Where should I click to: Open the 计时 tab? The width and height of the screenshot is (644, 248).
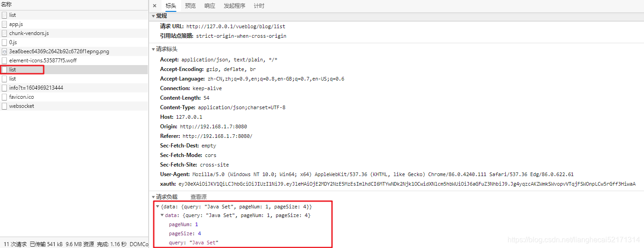point(259,6)
